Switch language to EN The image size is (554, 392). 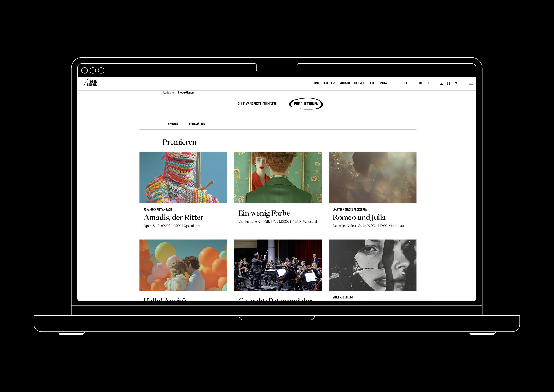click(428, 83)
